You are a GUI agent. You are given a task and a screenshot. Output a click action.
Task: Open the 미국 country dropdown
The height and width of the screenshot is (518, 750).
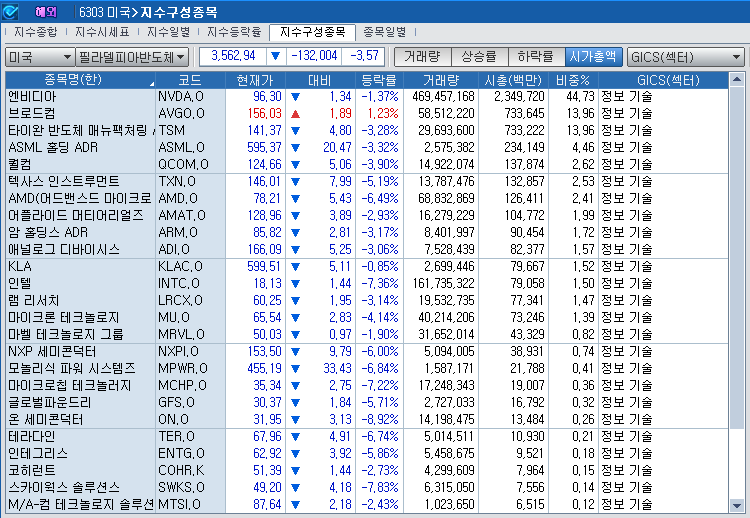coord(40,57)
